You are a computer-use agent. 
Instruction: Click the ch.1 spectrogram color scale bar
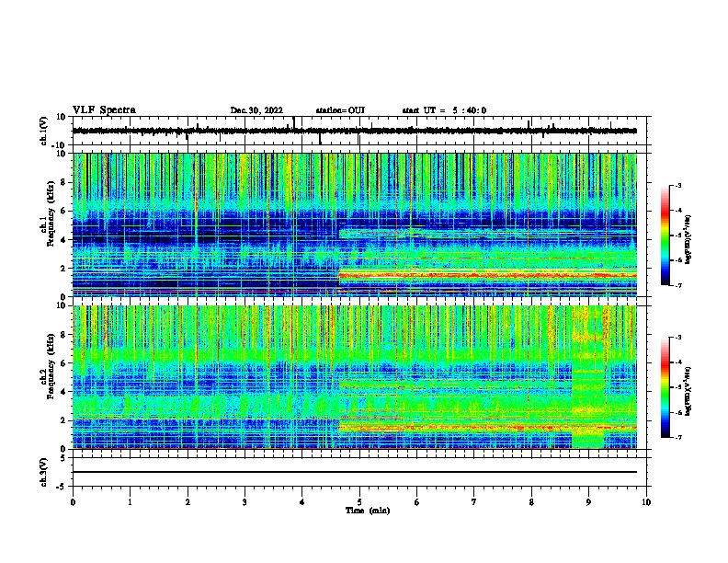point(665,236)
